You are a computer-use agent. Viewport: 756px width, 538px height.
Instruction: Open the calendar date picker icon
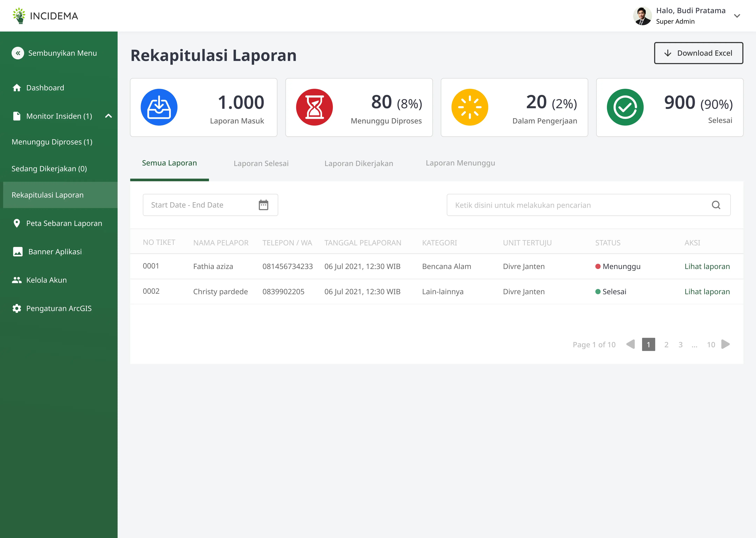(264, 205)
